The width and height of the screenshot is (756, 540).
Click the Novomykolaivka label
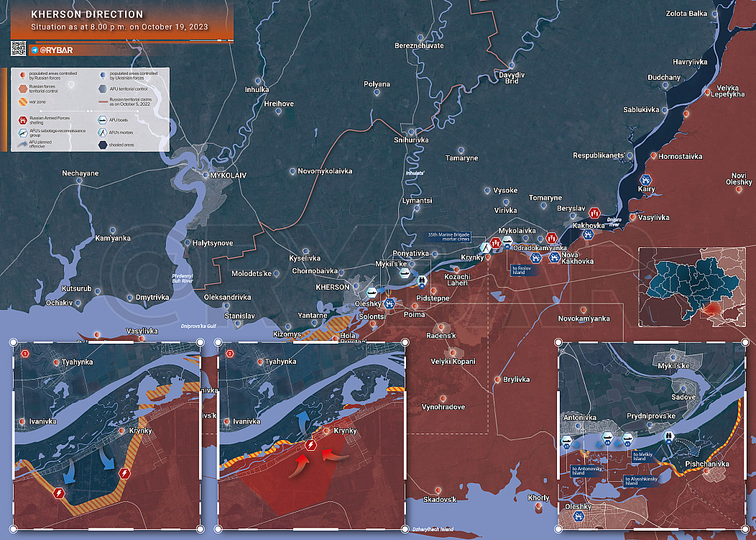(325, 171)
